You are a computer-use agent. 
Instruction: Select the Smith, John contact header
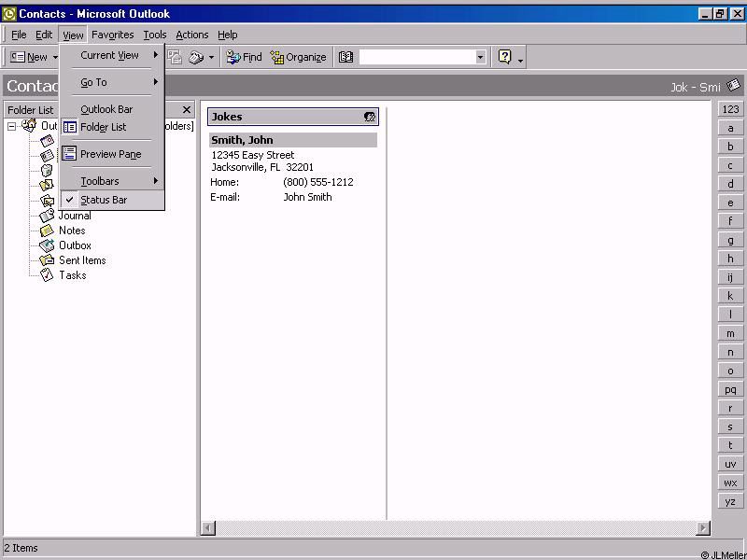coord(293,140)
